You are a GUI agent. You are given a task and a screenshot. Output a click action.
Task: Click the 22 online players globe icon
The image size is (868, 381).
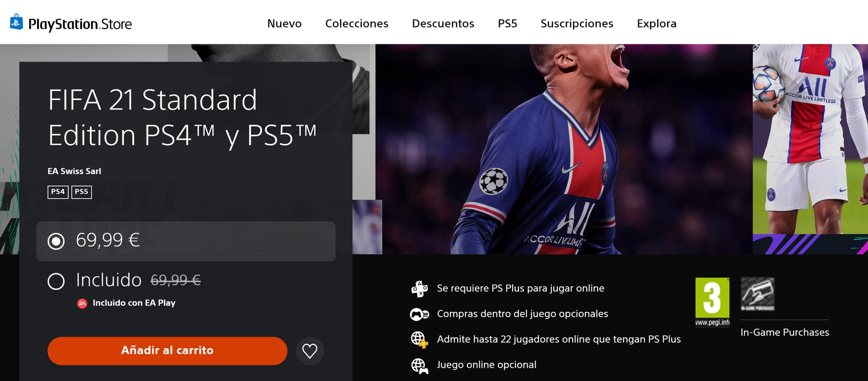419,339
